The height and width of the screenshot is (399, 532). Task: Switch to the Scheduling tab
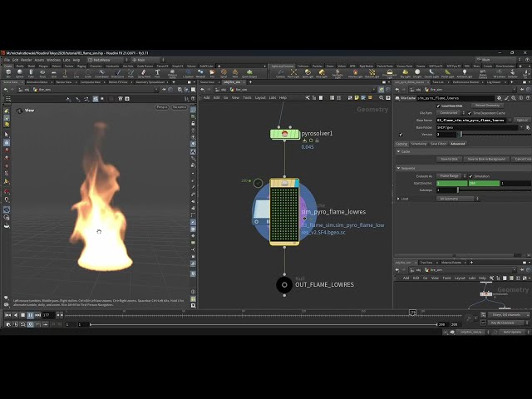419,144
